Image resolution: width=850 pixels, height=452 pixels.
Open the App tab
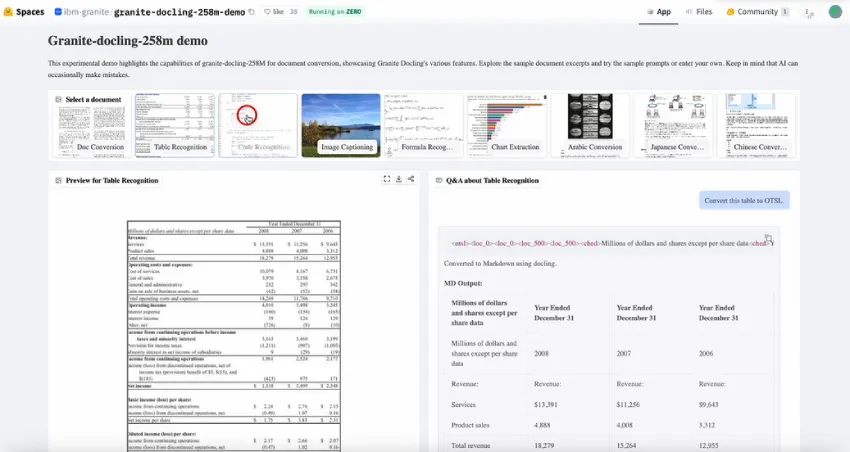pos(659,11)
